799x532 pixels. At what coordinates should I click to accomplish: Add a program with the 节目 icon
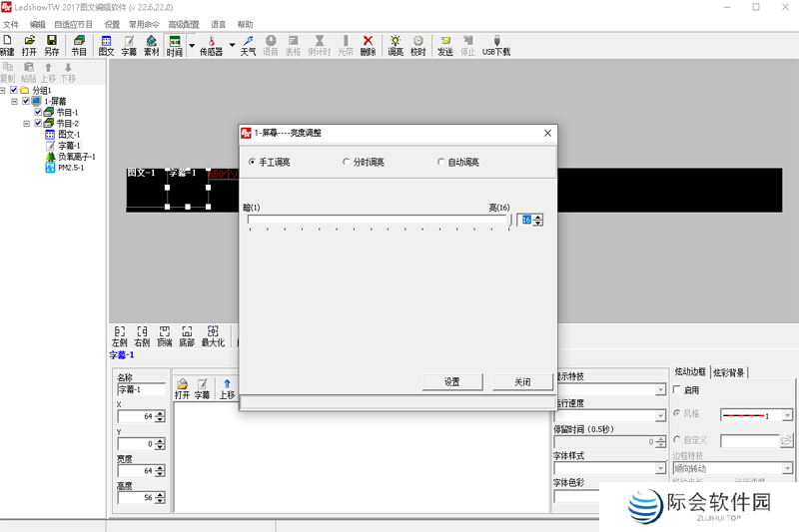(79, 45)
